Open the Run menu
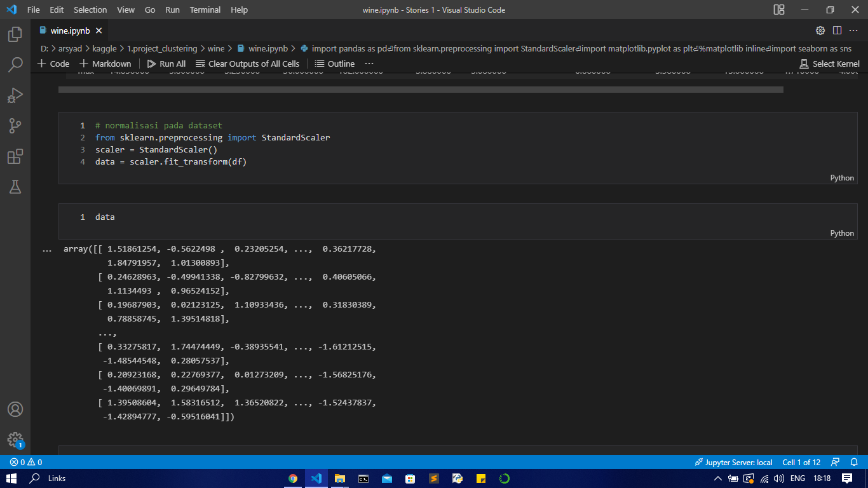Viewport: 868px width, 488px height. click(x=172, y=10)
